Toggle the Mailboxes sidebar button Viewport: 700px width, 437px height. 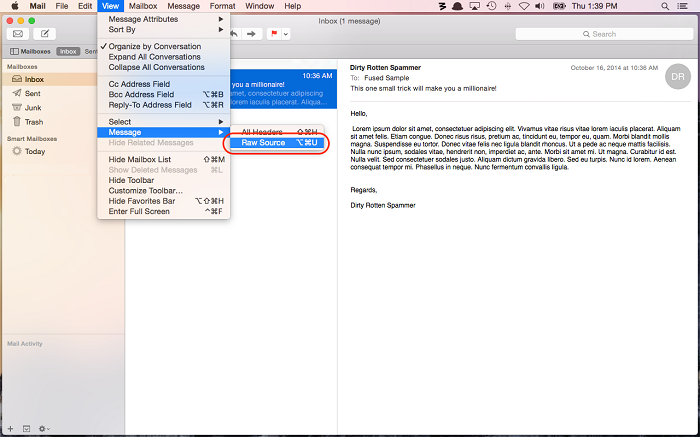click(30, 51)
